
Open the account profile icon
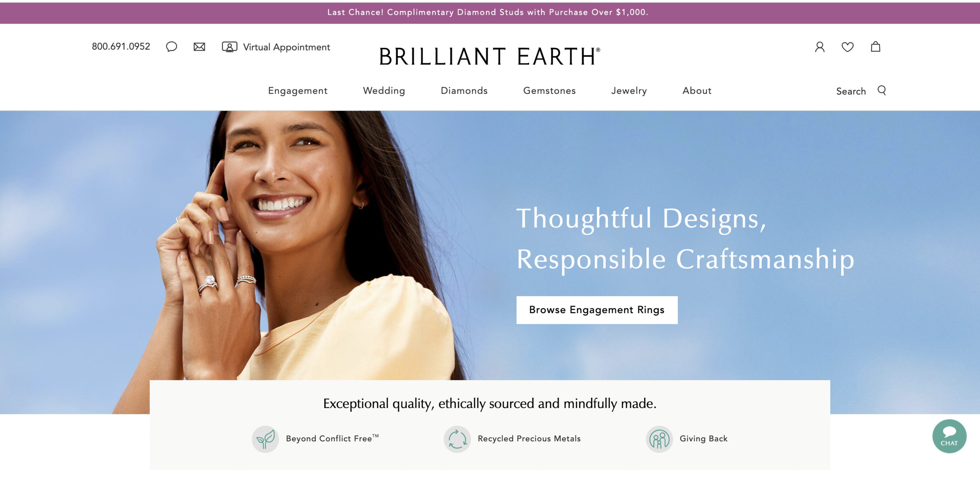(820, 47)
